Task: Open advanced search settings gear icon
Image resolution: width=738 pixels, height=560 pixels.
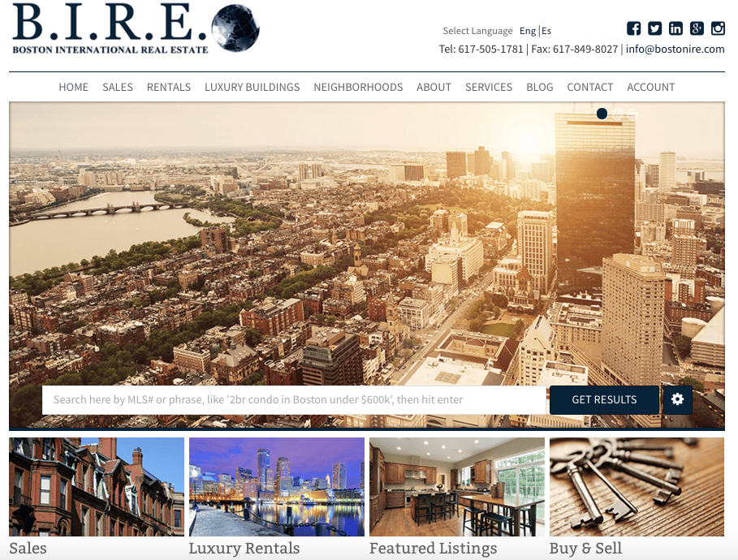Action: [677, 399]
